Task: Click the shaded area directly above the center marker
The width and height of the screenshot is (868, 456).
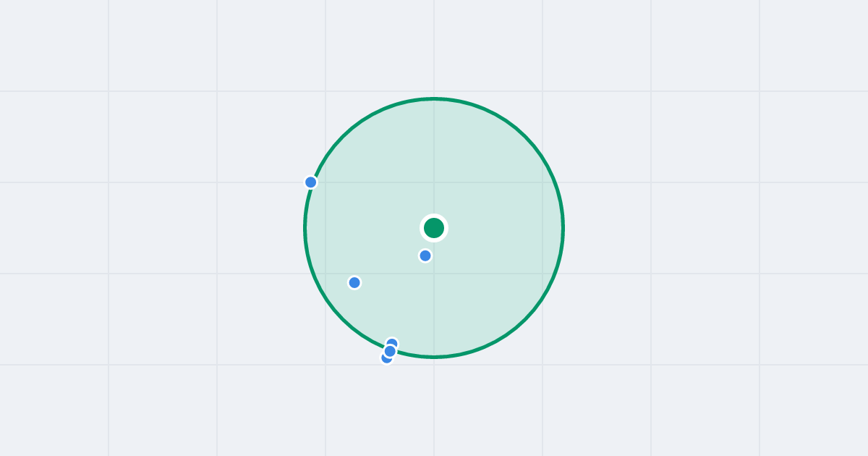Action: (434, 159)
